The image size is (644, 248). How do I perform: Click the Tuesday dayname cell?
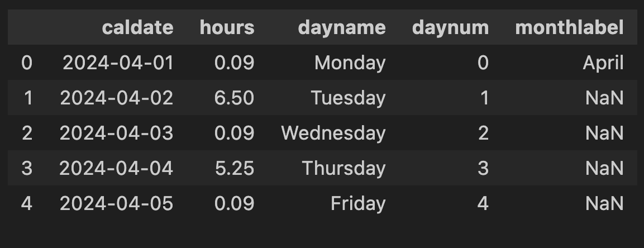coord(349,98)
